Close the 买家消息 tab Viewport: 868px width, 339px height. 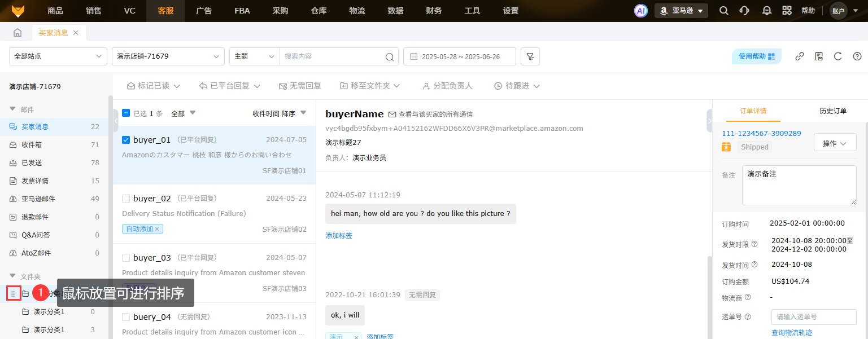(x=76, y=33)
